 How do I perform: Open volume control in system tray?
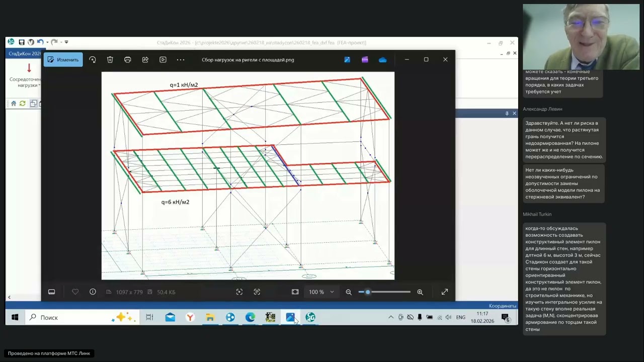pyautogui.click(x=448, y=317)
